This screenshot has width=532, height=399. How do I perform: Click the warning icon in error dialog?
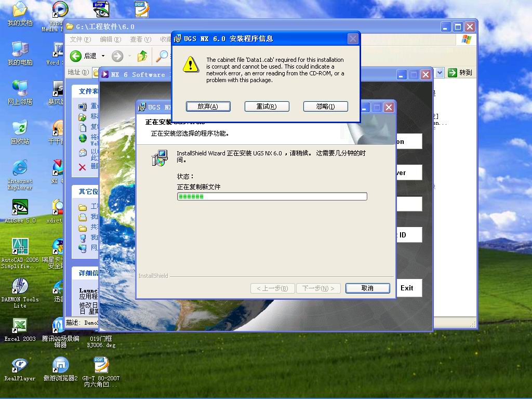pyautogui.click(x=191, y=64)
